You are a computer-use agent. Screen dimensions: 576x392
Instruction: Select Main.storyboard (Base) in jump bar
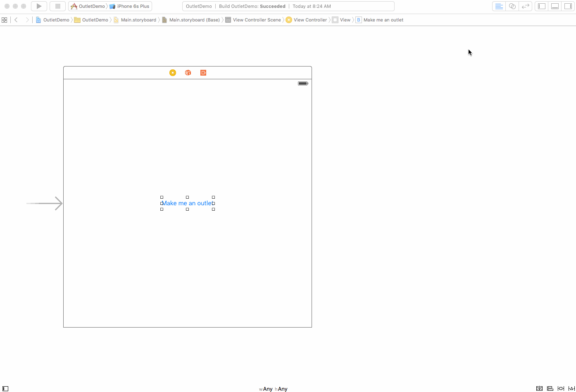(x=194, y=19)
